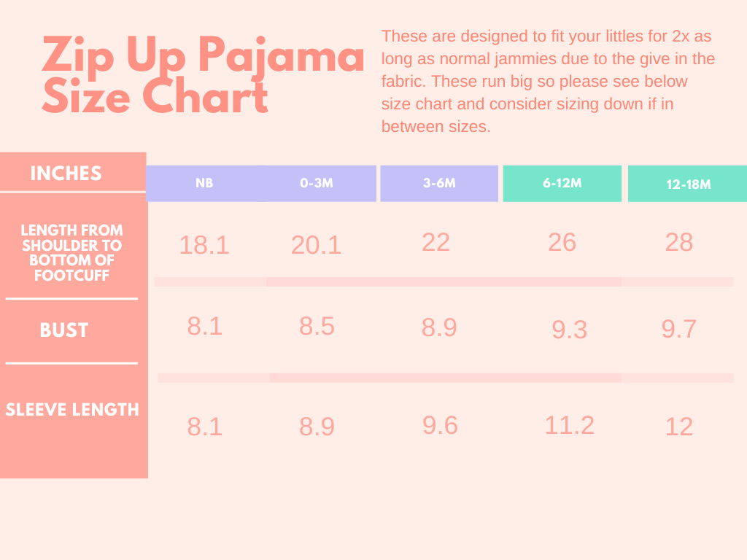747x560 pixels.
Task: Select the 9.7 bust value for 12-18M
Action: (x=678, y=330)
